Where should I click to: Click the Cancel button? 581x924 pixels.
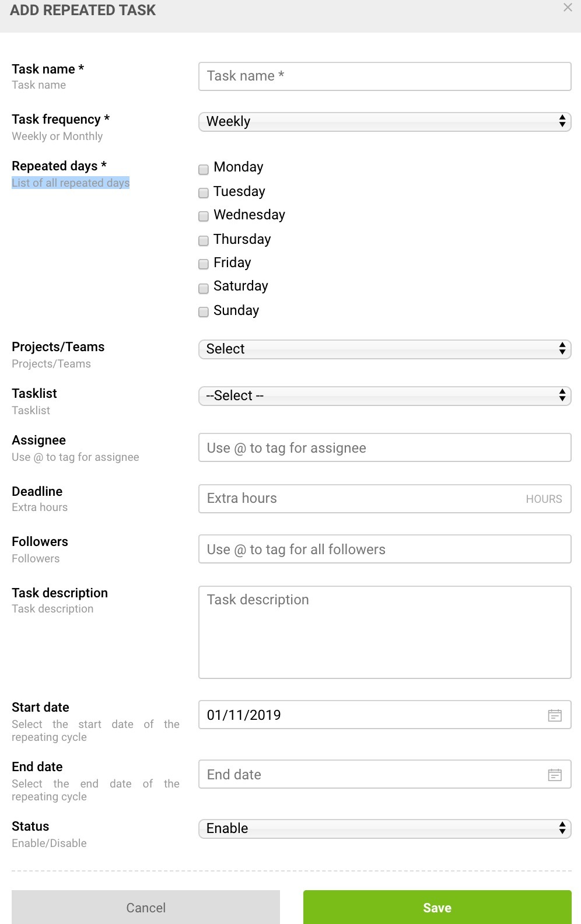click(x=145, y=907)
